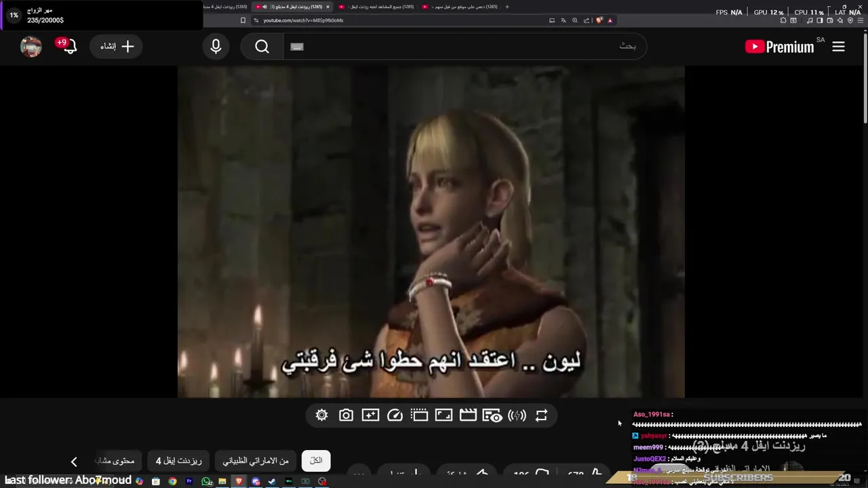Open playback speed gauge icon
The height and width of the screenshot is (488, 868).
pos(395,415)
